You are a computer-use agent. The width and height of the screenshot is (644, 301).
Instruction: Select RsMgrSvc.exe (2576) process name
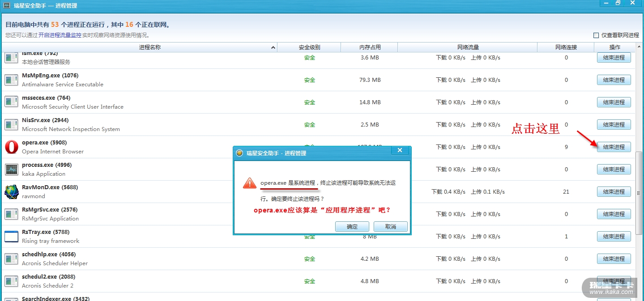50,210
